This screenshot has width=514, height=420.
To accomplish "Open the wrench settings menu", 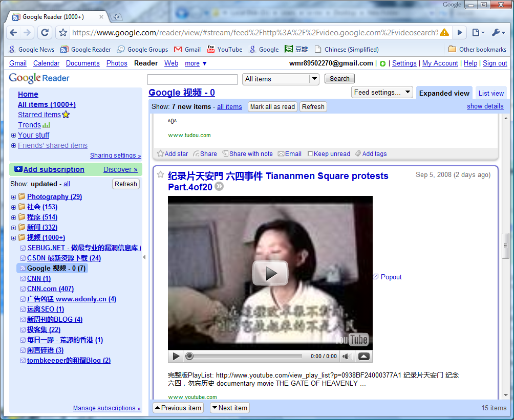I will pos(499,32).
